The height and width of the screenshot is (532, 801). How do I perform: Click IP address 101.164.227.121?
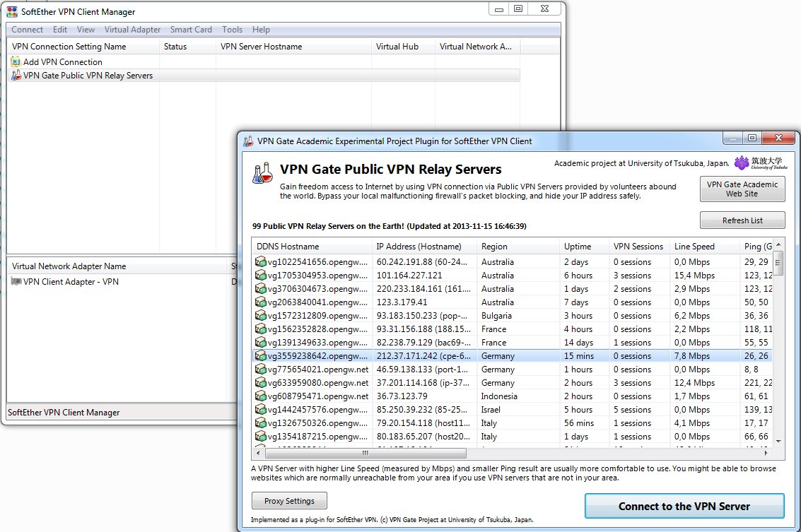click(x=409, y=276)
